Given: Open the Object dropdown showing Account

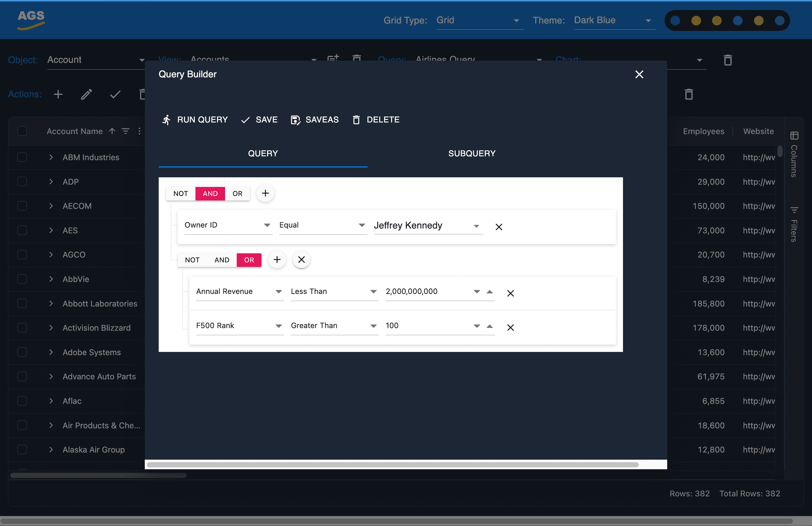Looking at the screenshot, I should click(96, 60).
